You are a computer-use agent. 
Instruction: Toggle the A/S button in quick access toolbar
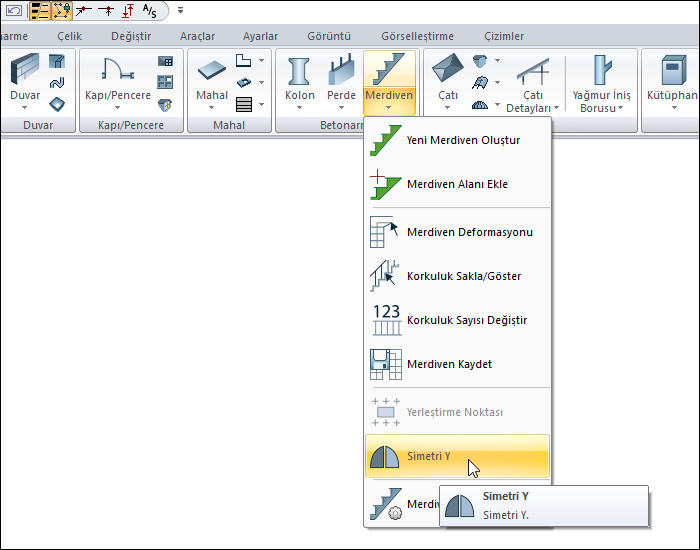[149, 11]
